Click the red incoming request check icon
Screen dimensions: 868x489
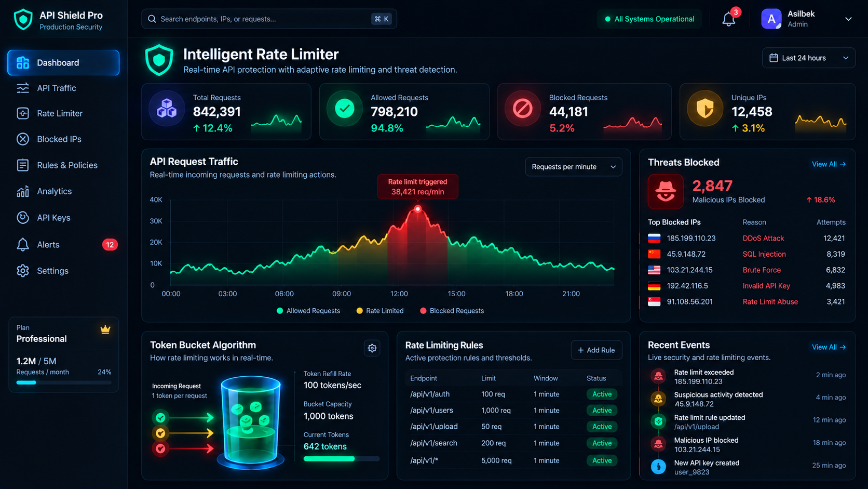[160, 448]
